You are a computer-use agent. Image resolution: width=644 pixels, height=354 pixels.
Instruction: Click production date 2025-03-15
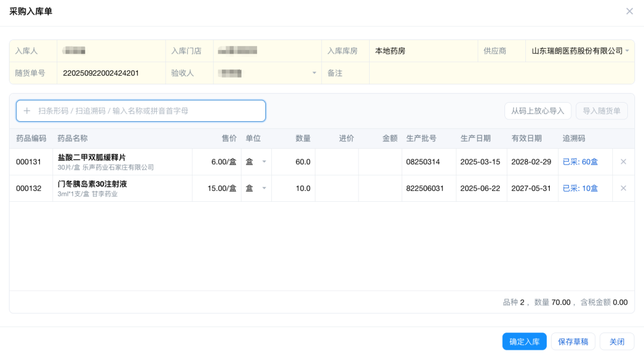[480, 162]
